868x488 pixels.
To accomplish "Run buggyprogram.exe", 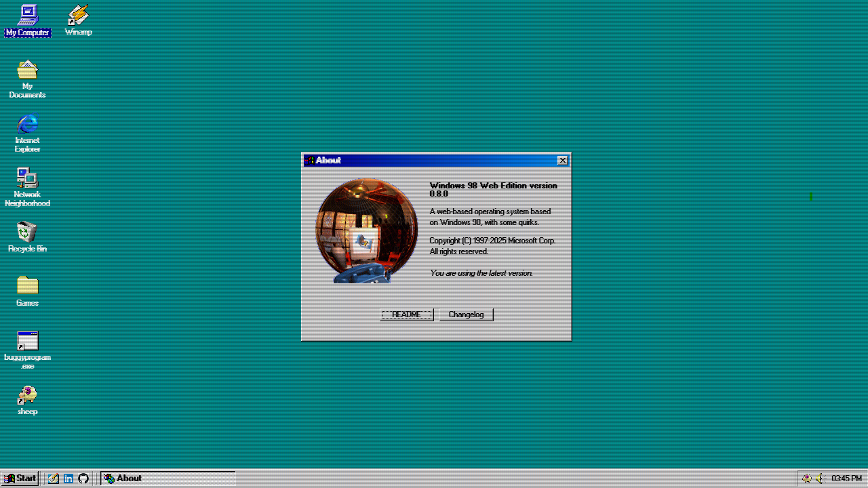I will pos(27,340).
